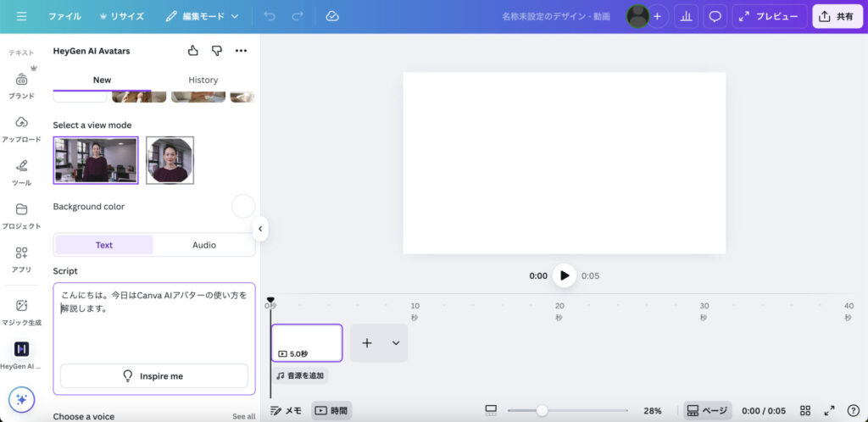This screenshot has width=868, height=422.
Task: Switch to the History tab
Action: pyautogui.click(x=203, y=80)
